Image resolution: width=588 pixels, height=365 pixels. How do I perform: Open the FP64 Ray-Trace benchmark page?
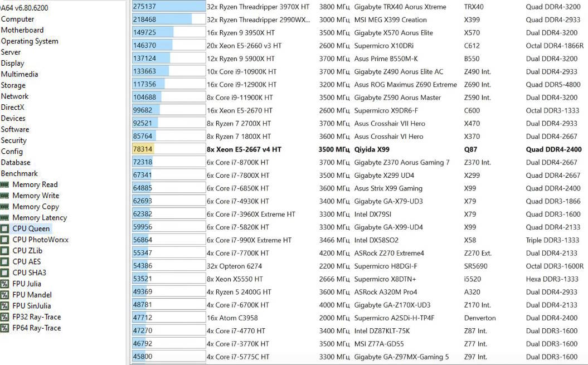[36, 328]
